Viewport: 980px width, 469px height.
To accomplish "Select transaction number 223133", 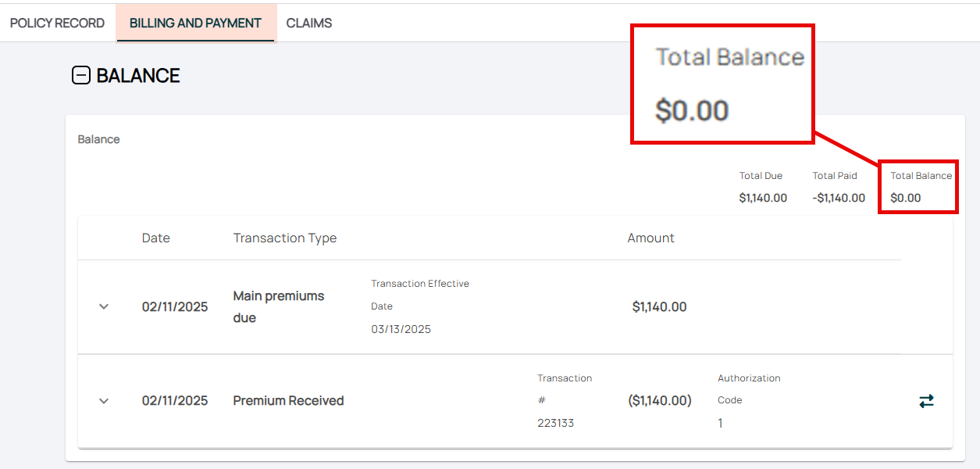I will 555,423.
